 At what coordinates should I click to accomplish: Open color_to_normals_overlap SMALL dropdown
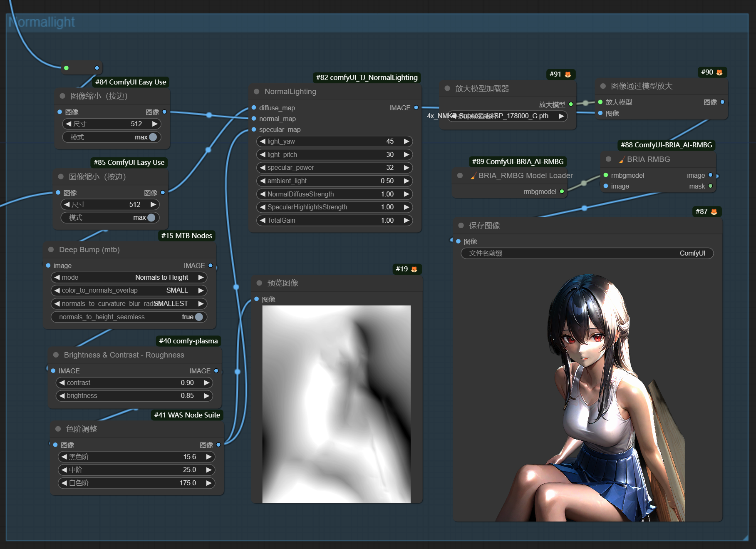coord(129,291)
